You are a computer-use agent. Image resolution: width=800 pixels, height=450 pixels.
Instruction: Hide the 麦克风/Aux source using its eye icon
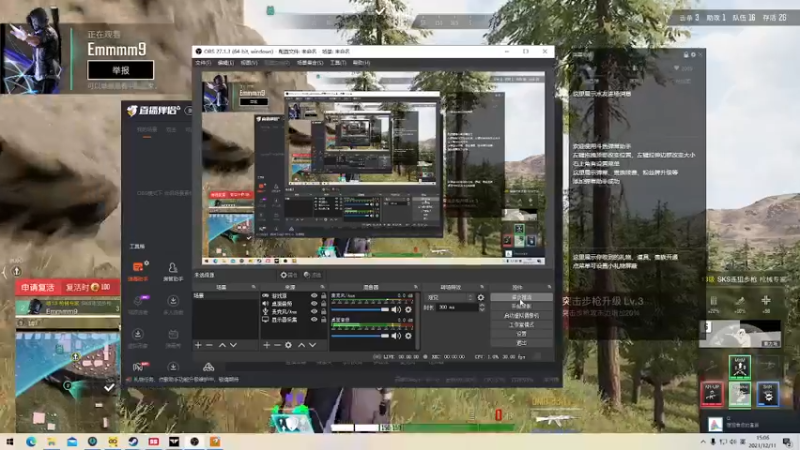pyautogui.click(x=314, y=312)
